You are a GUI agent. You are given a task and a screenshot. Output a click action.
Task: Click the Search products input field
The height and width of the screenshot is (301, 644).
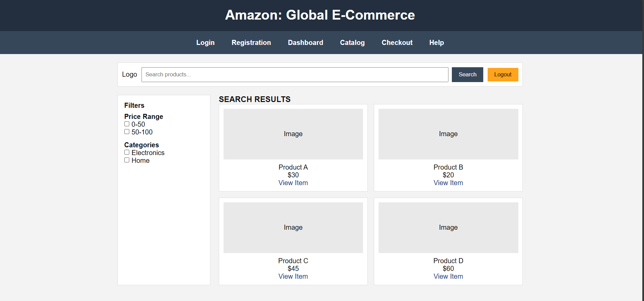(x=295, y=75)
